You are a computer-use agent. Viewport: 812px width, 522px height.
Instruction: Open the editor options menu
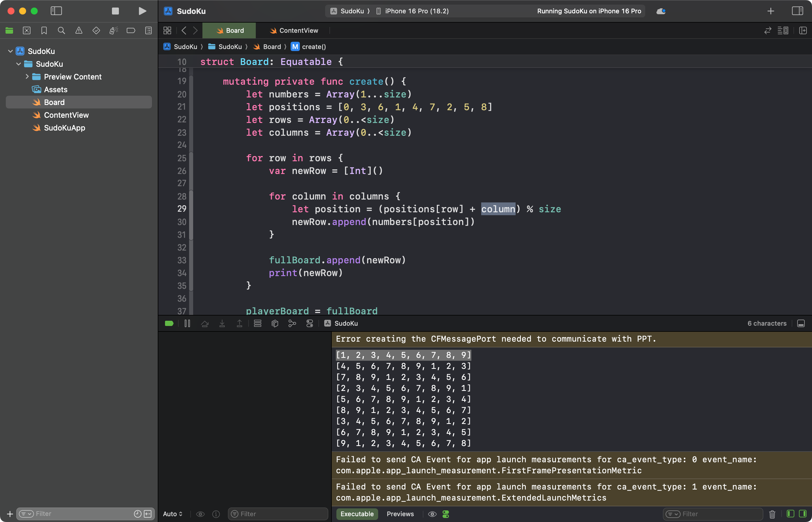783,30
